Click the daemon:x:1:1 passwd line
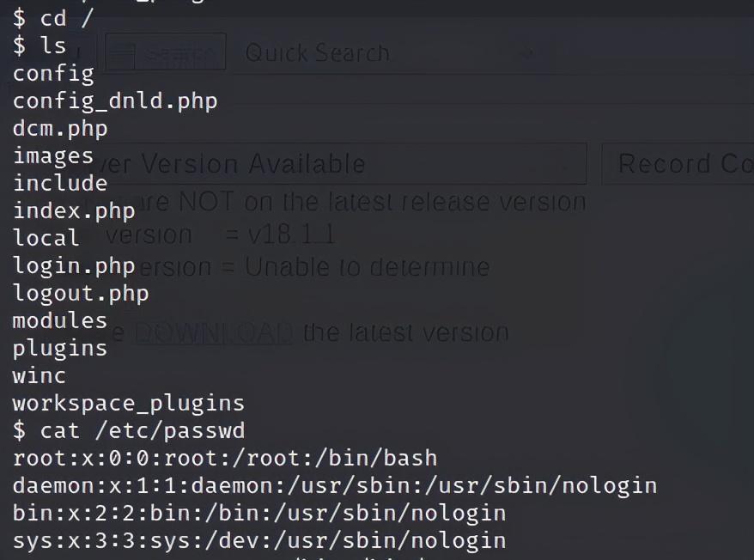754x560 pixels. click(335, 486)
